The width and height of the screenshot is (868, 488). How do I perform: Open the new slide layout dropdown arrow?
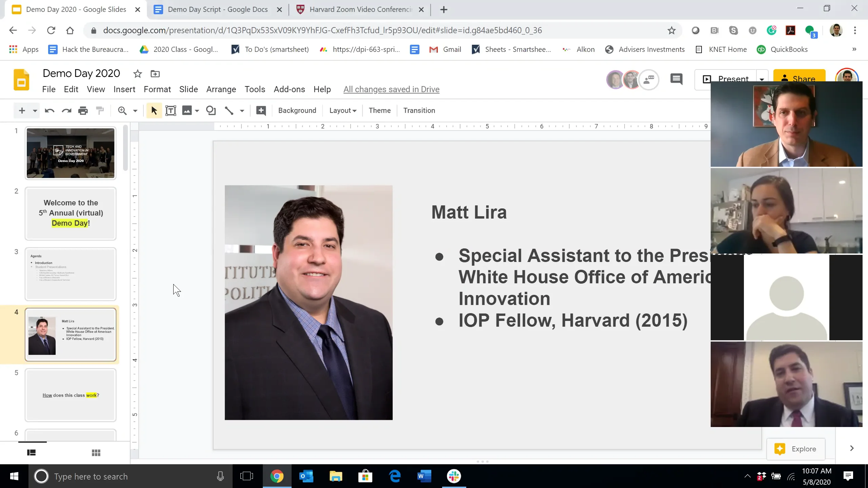(35, 111)
